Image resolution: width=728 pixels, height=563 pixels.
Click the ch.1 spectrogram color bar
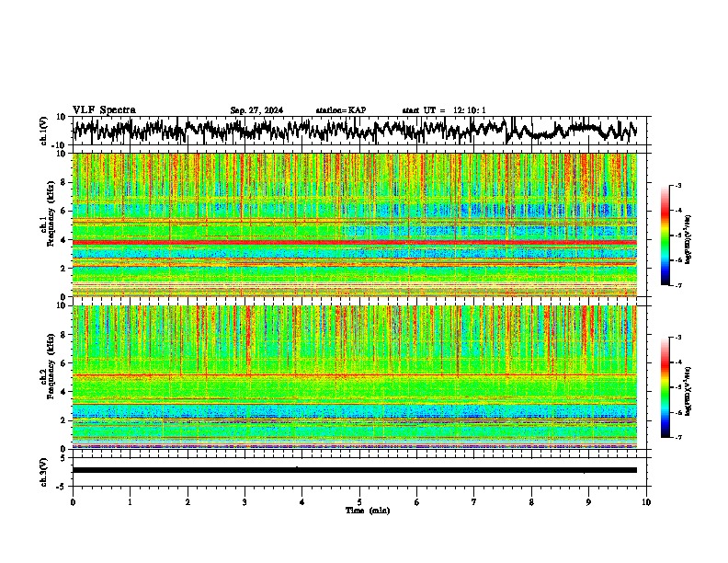665,236
